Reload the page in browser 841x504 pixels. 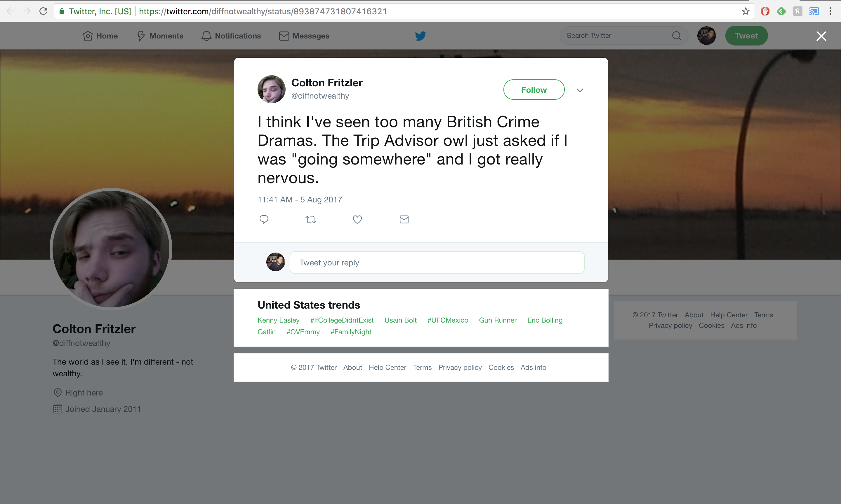(43, 11)
